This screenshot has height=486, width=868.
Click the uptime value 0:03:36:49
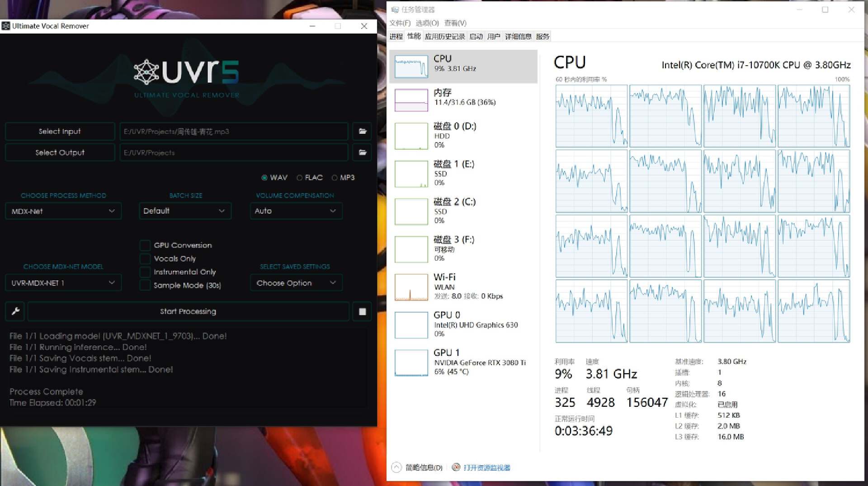pos(584,430)
